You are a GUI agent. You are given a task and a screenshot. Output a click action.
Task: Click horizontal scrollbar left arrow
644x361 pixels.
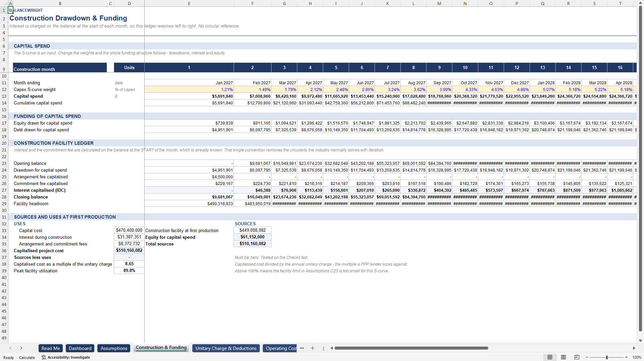(x=332, y=348)
